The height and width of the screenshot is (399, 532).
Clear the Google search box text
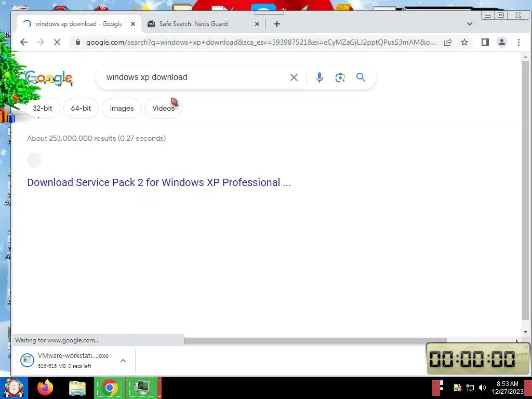coord(294,77)
